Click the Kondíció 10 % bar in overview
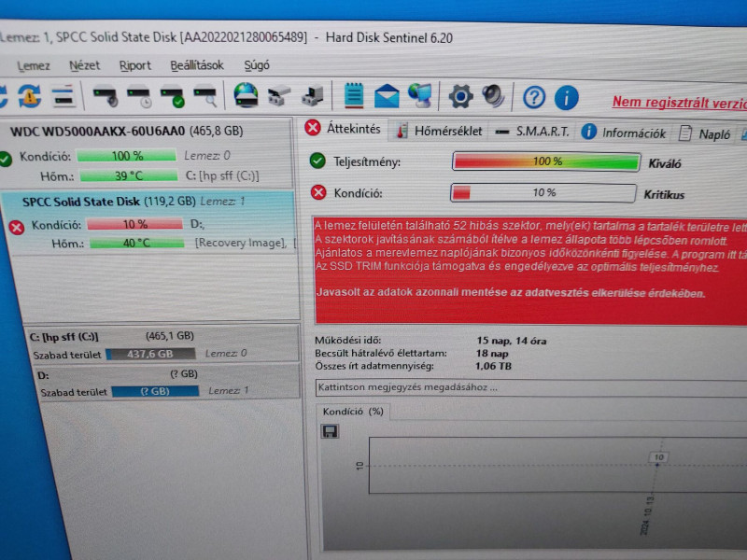The image size is (747, 560). 543,193
